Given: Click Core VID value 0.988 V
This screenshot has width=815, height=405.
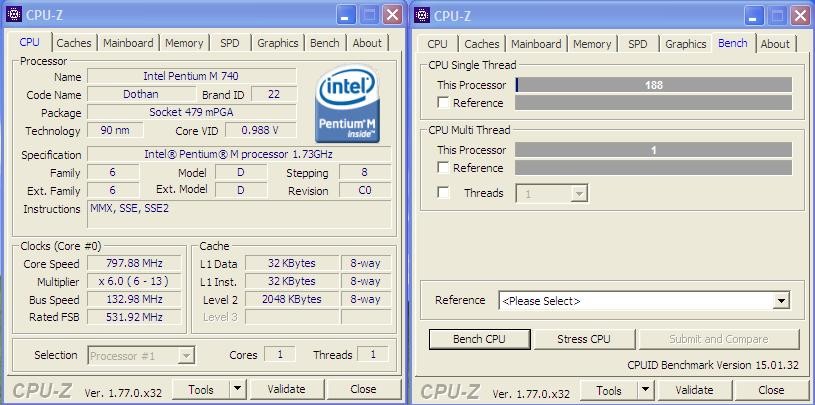Looking at the screenshot, I should pos(261,130).
